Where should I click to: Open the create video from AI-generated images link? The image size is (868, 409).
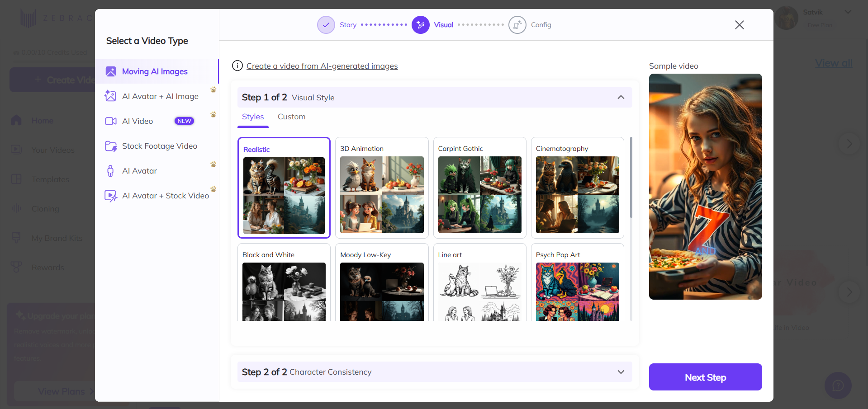(x=322, y=66)
